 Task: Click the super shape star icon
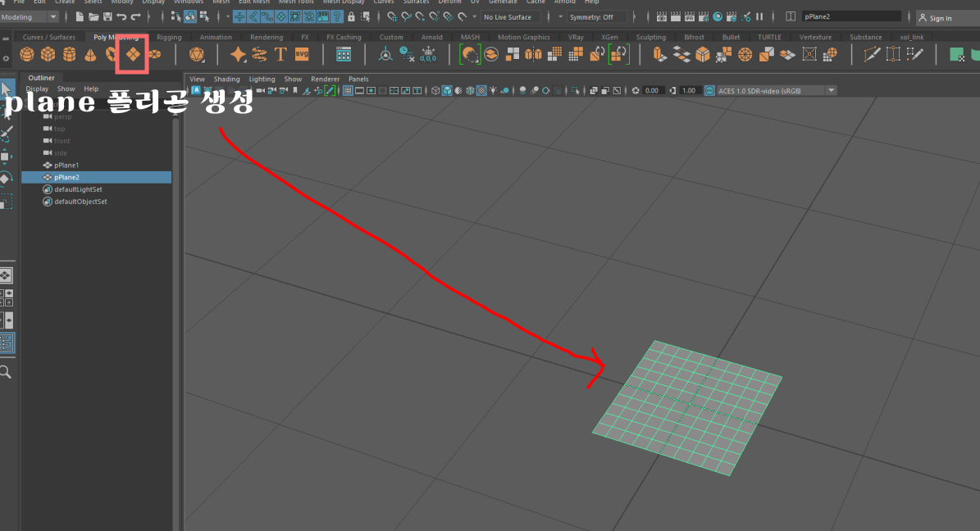click(x=238, y=55)
